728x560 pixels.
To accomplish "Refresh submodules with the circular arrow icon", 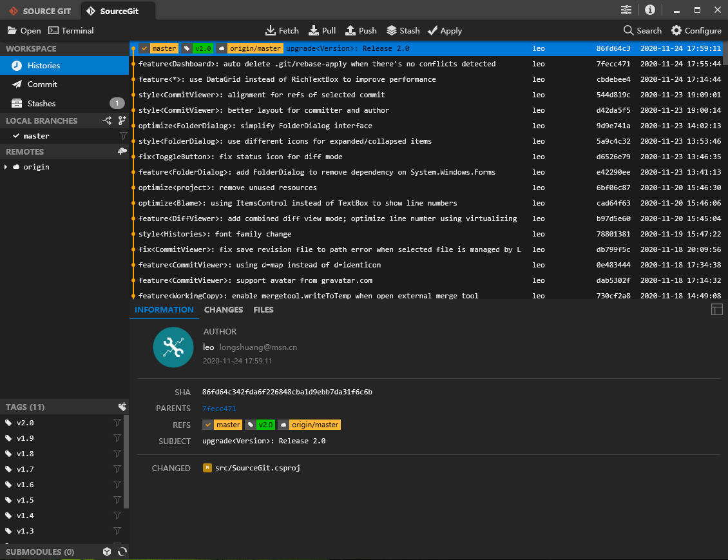I will (122, 552).
